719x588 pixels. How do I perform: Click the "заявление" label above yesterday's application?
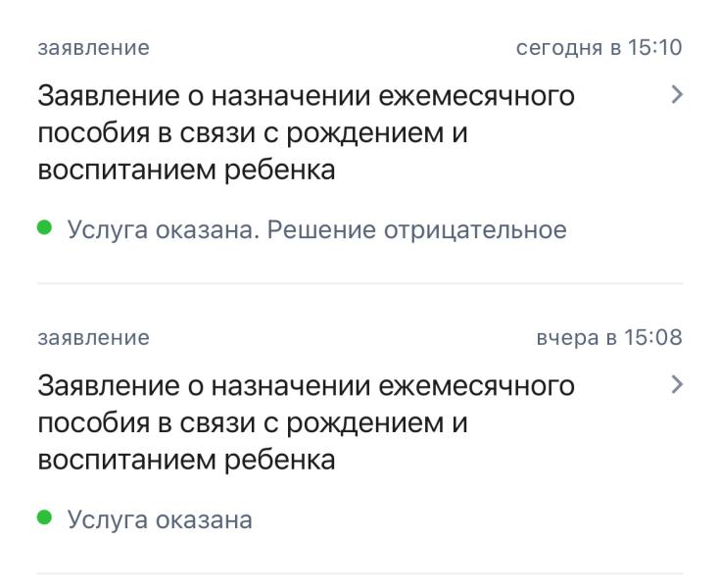coord(93,338)
